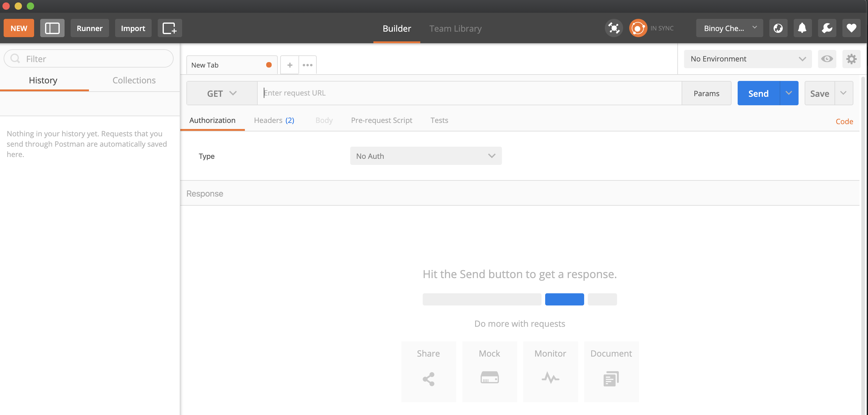The image size is (868, 415).
Task: Click the Monitor card label
Action: pyautogui.click(x=550, y=354)
